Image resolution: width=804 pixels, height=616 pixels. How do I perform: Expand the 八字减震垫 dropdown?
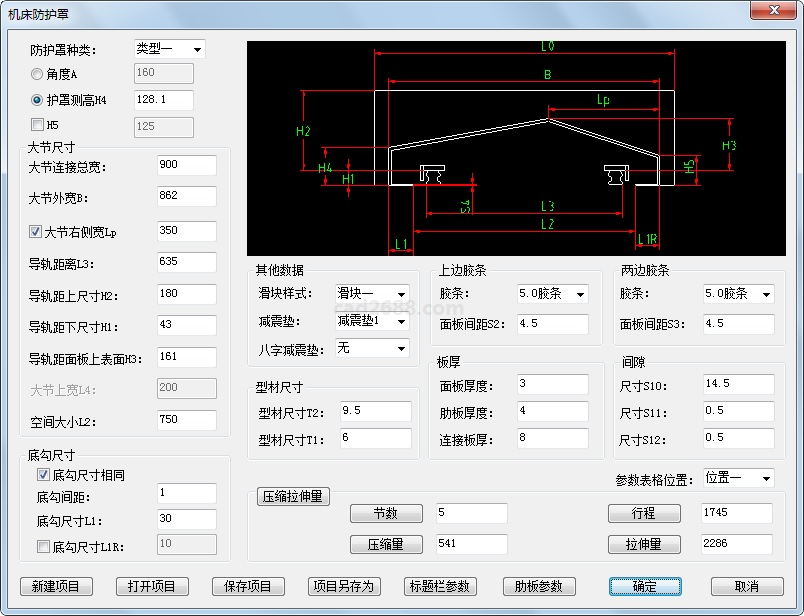[x=372, y=348]
